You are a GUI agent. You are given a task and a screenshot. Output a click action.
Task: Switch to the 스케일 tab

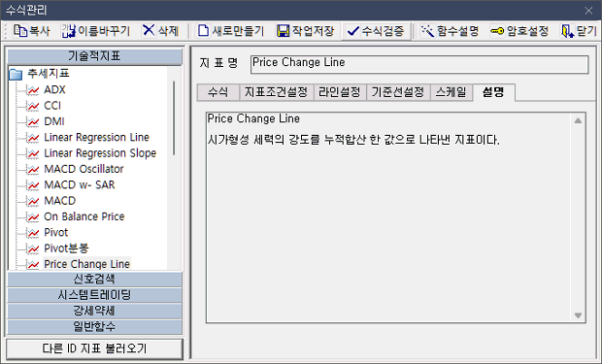[451, 92]
